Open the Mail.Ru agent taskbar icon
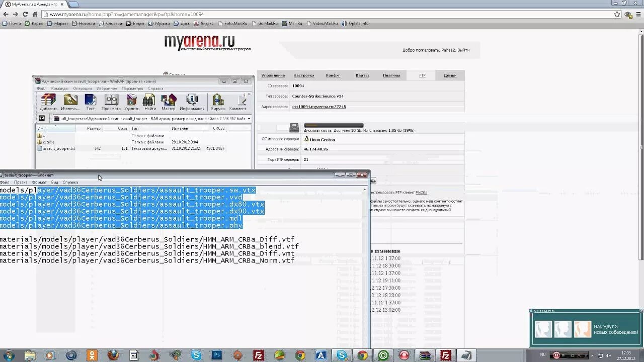 tap(383, 355)
